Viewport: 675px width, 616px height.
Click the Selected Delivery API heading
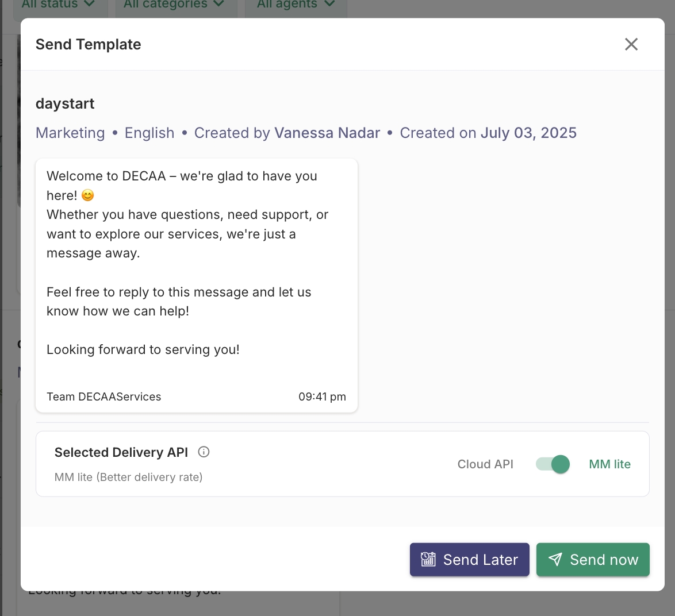[x=121, y=452]
